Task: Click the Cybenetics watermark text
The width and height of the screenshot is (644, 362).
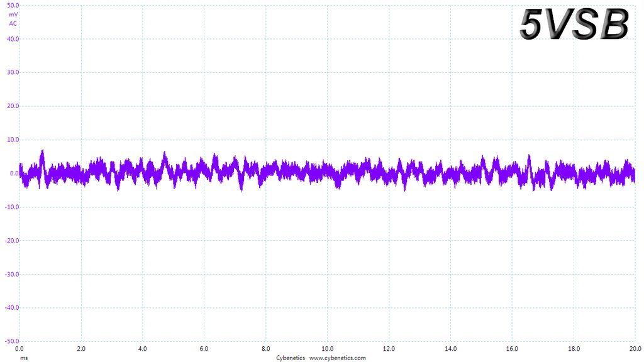Action: pyautogui.click(x=291, y=358)
